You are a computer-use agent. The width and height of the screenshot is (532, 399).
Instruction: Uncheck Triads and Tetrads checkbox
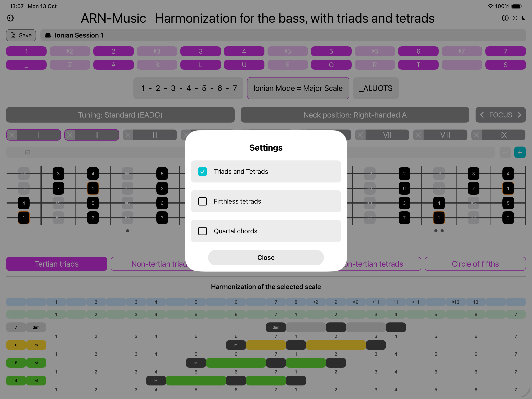coord(203,171)
